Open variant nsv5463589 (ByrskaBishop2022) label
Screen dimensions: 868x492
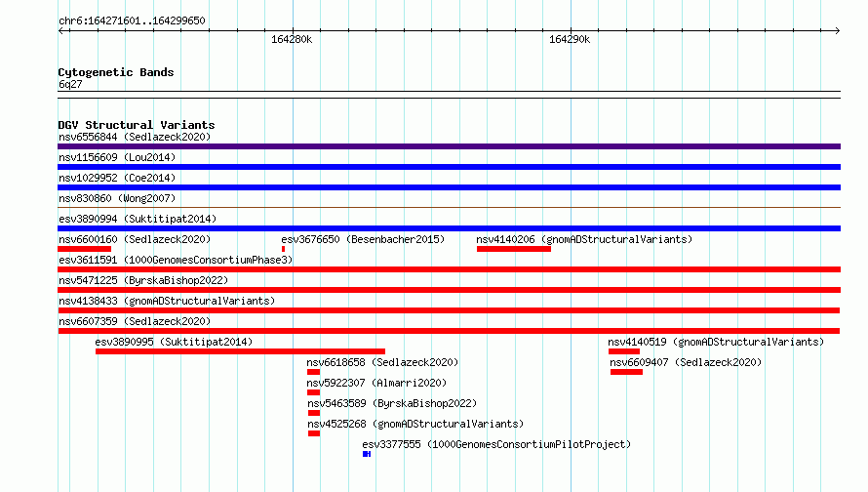(x=392, y=403)
